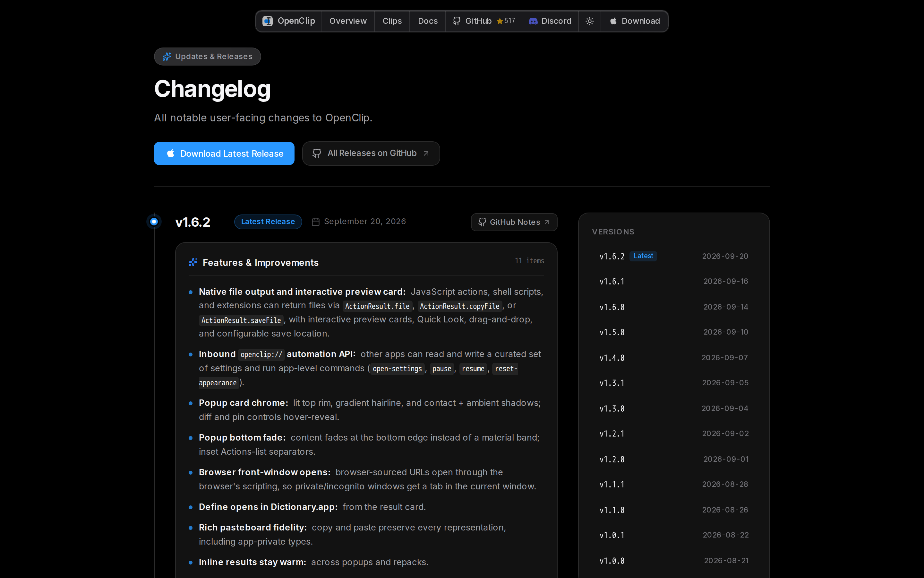Click 'Define opens in Dictionary.app:' item title
Screen dimensions: 924x578
tap(268, 507)
